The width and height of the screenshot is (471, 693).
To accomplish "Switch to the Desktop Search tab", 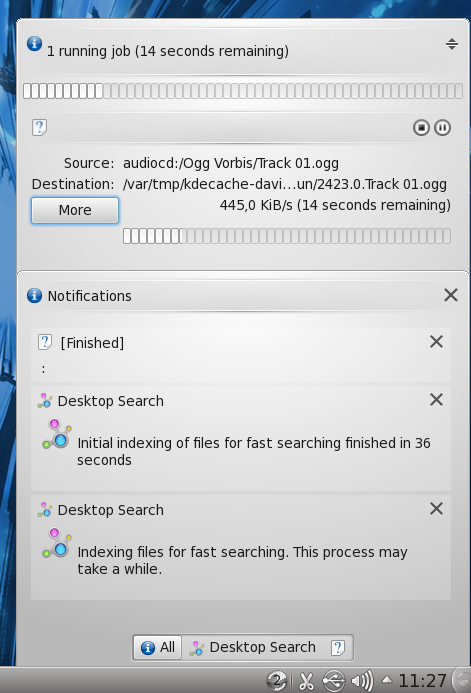I will coord(253,647).
